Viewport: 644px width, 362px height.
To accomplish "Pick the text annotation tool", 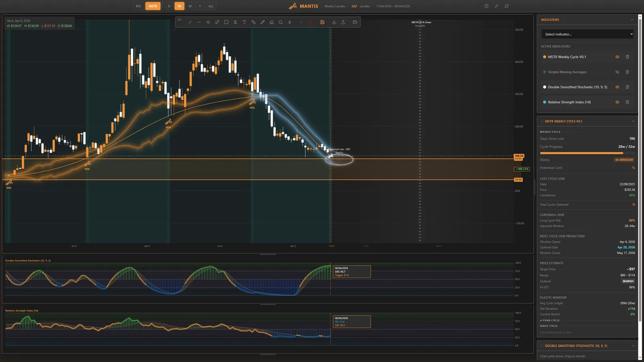I will coord(244,23).
